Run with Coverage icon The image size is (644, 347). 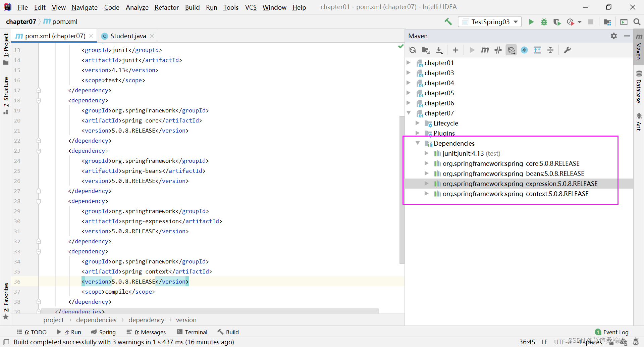[557, 22]
